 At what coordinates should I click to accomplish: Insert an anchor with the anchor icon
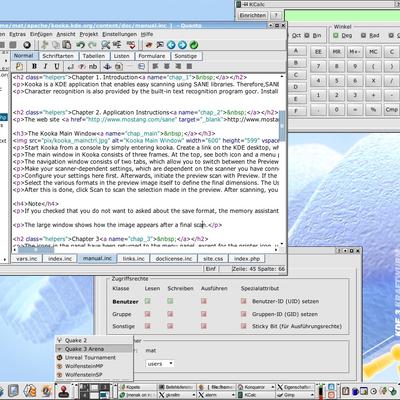tap(107, 66)
